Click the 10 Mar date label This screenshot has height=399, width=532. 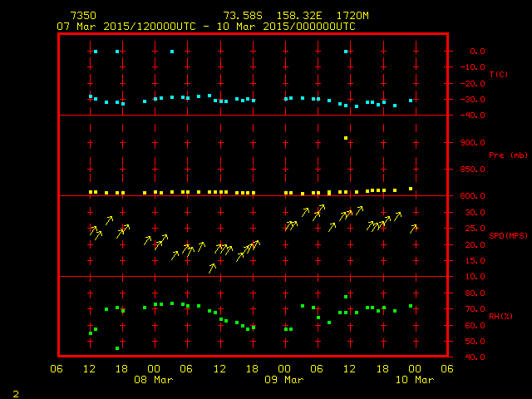point(414,380)
